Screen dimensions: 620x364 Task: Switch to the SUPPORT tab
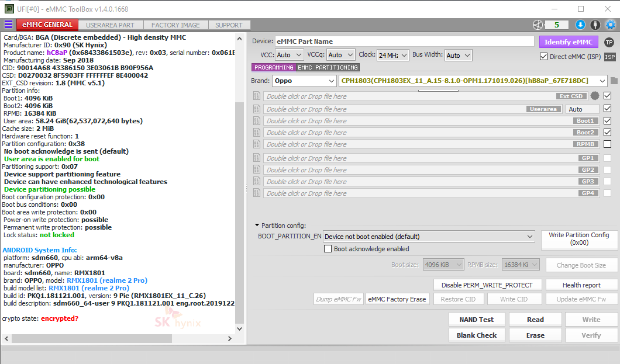point(229,25)
